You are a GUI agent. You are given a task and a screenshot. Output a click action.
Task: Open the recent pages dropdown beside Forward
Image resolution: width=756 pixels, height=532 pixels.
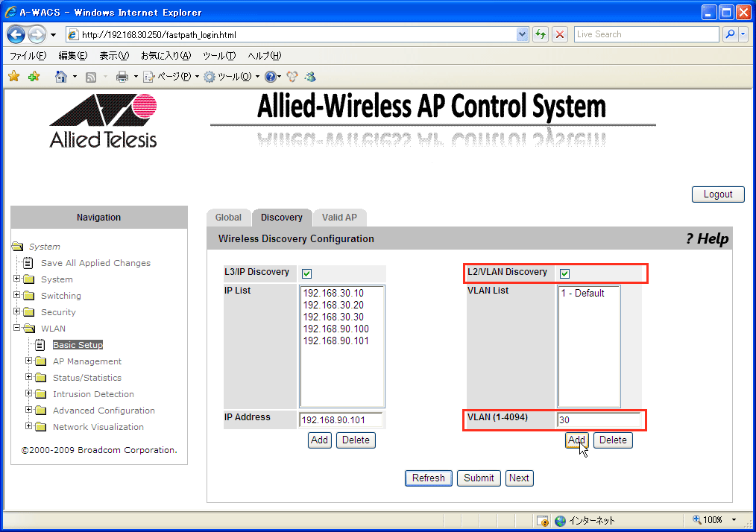53,35
